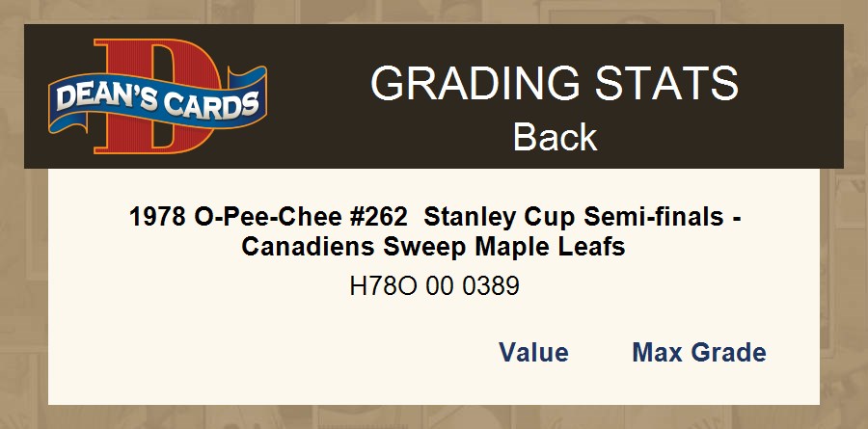Click the GRADING STATS heading
The width and height of the screenshot is (868, 429).
pos(555,84)
